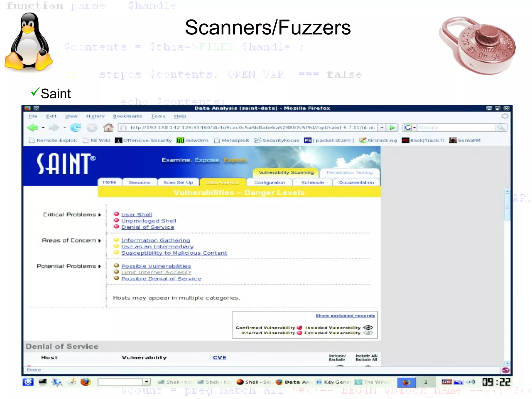Click Show excluded records link
This screenshot has width=532, height=399.
[345, 316]
